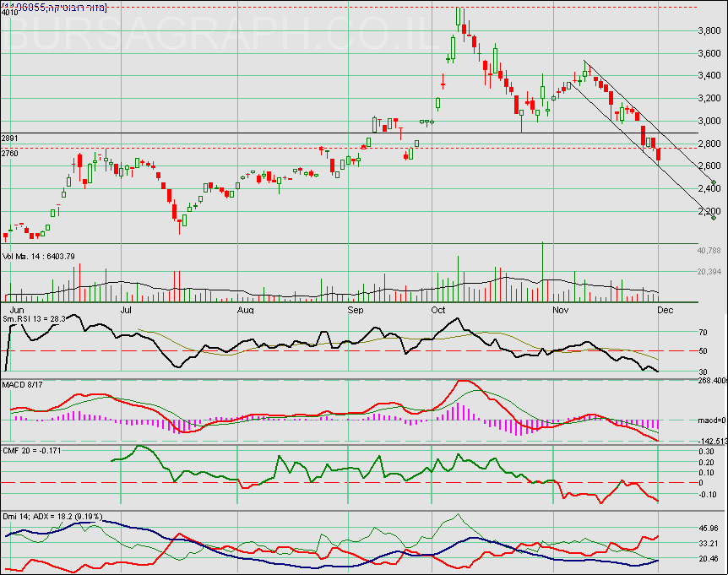Click the Jul month marker on timeline

coord(127,310)
